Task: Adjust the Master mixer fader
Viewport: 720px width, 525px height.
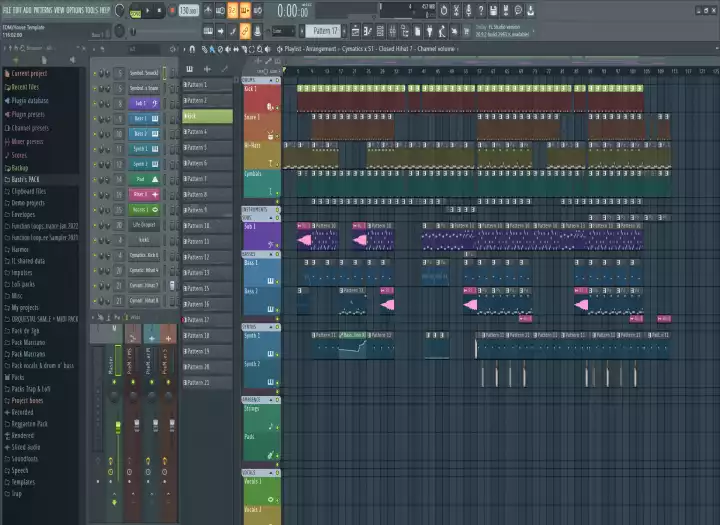Action: (118, 427)
